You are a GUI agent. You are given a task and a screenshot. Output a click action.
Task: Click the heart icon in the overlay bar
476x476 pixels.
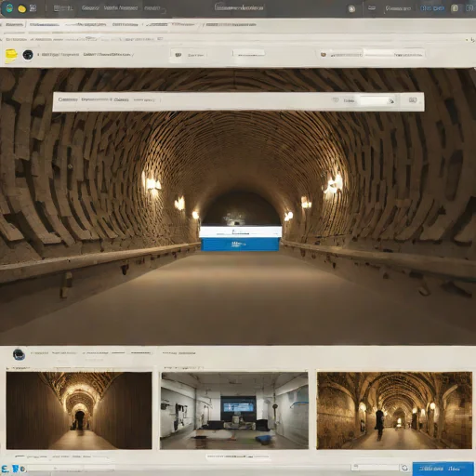coord(336,100)
